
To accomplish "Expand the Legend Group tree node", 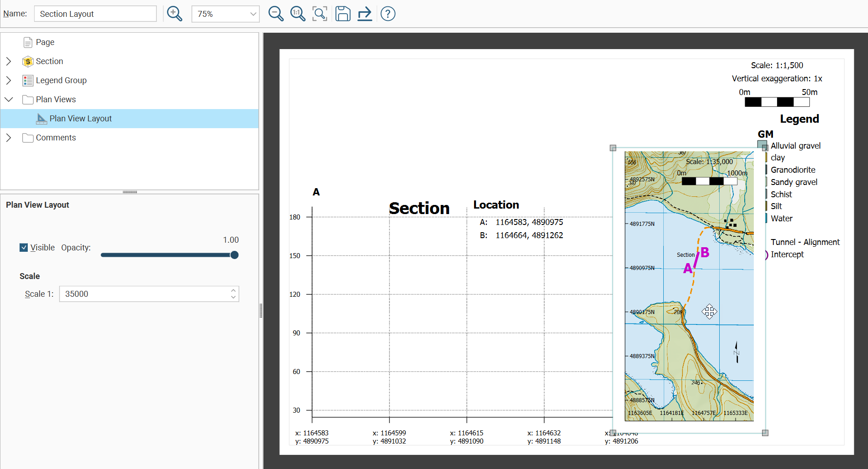I will click(9, 80).
